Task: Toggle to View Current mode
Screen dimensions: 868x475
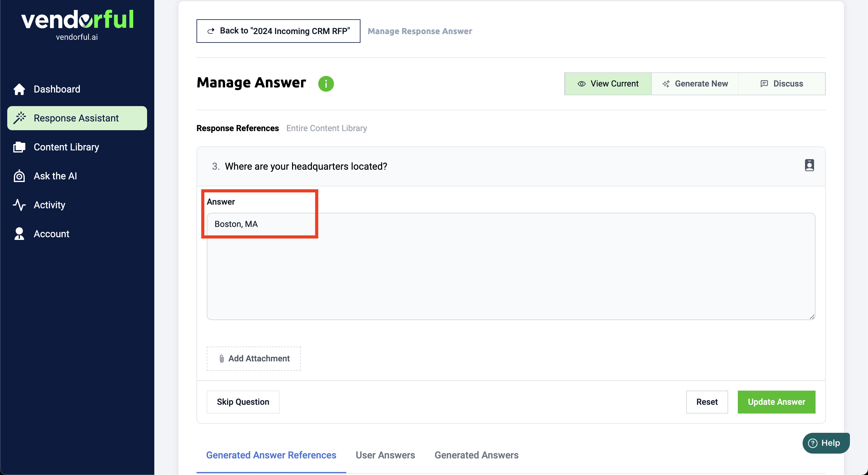Action: [608, 83]
